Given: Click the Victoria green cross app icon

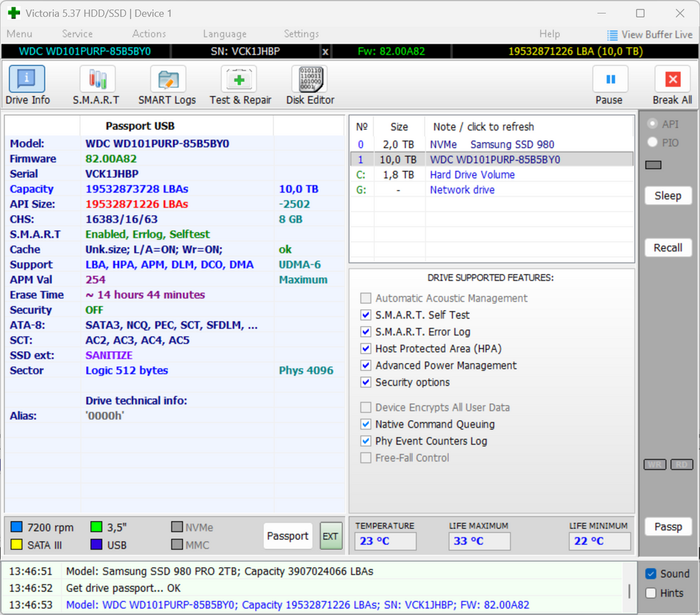Looking at the screenshot, I should (x=14, y=13).
